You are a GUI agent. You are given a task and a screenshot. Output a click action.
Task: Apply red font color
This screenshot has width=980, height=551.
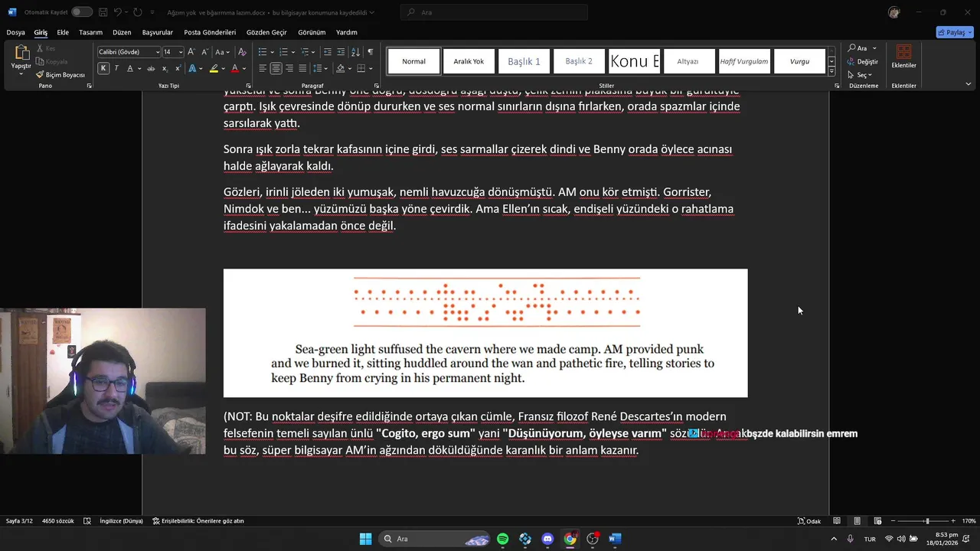coord(235,68)
